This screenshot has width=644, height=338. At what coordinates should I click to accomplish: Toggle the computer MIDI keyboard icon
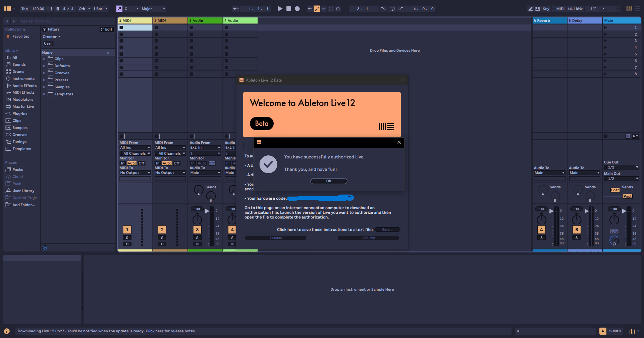pos(537,9)
